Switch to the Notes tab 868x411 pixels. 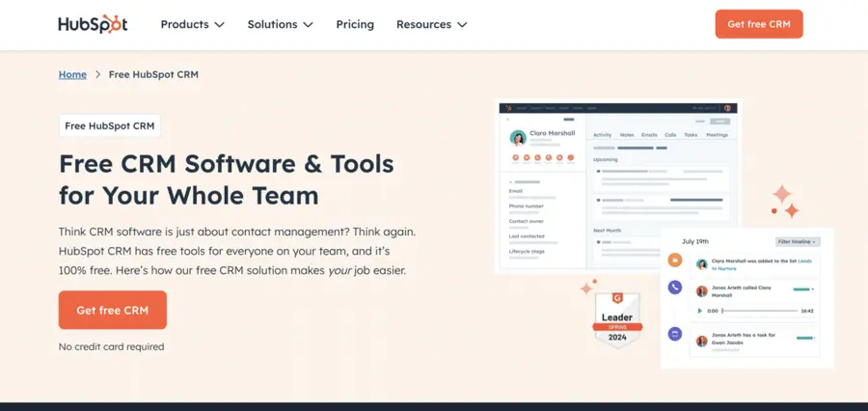[x=627, y=135]
